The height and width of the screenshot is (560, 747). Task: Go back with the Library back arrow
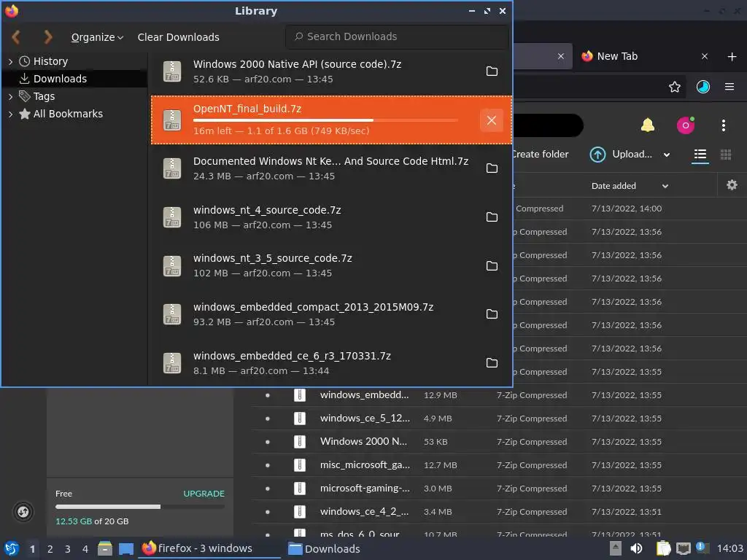tap(16, 36)
